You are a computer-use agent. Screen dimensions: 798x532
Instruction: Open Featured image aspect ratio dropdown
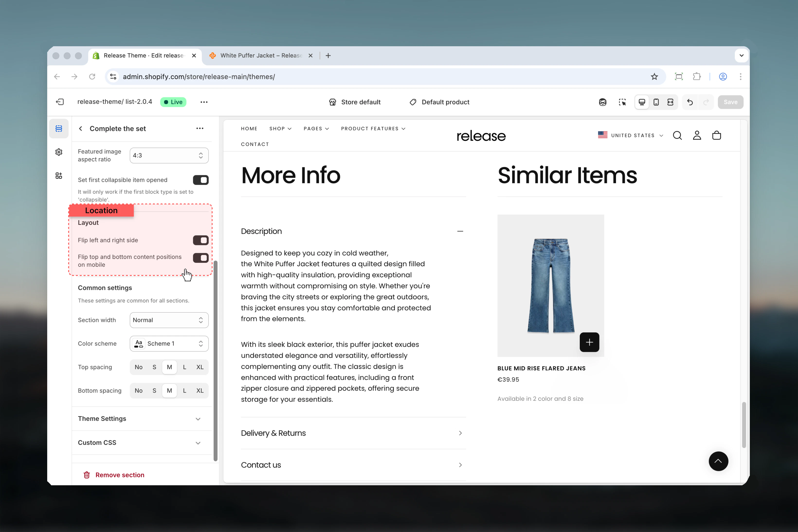click(x=169, y=156)
